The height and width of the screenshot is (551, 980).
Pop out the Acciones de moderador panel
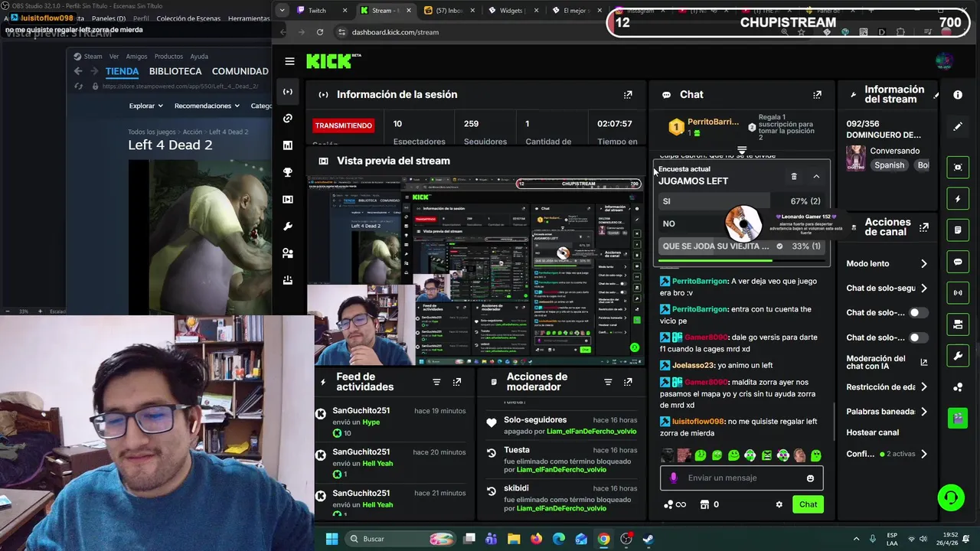[x=628, y=382]
